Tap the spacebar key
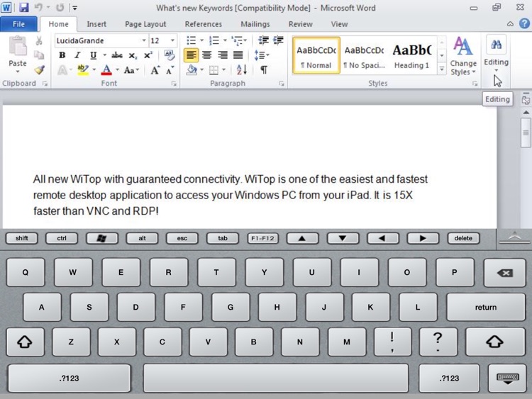The height and width of the screenshot is (399, 532). [x=275, y=378]
